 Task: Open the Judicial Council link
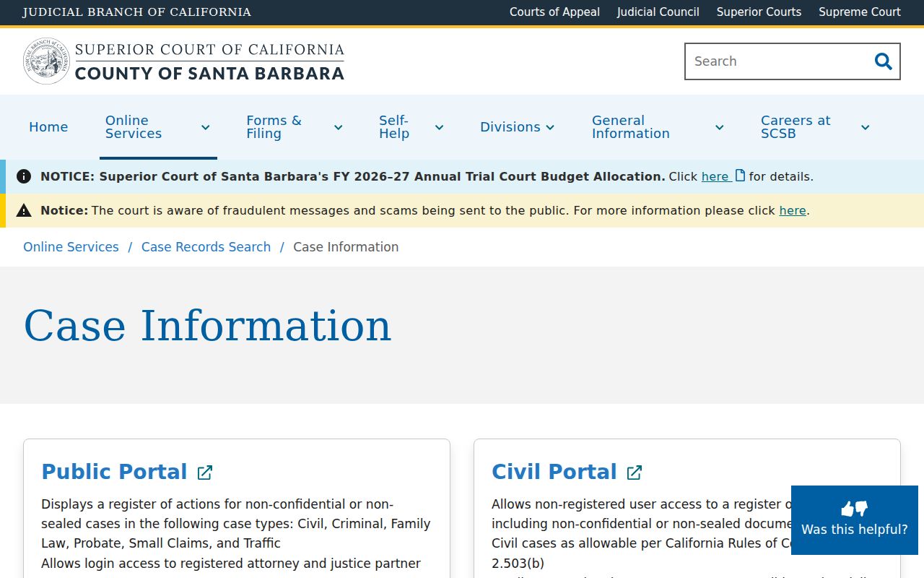658,12
